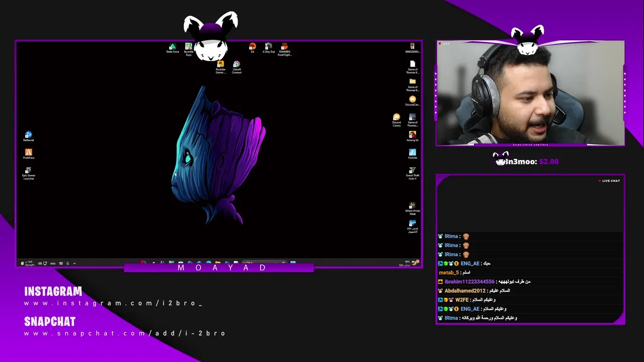Viewport: 644px width, 362px height.
Task: Open the Rockstar Games Launcher icon
Action: (220, 67)
